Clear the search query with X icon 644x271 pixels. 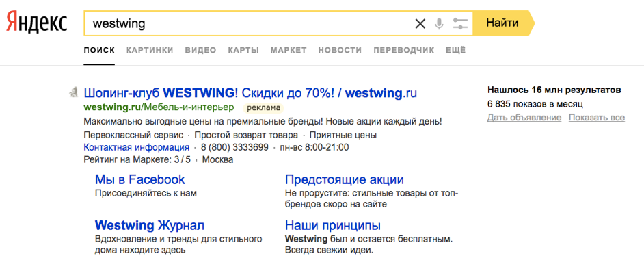(420, 24)
